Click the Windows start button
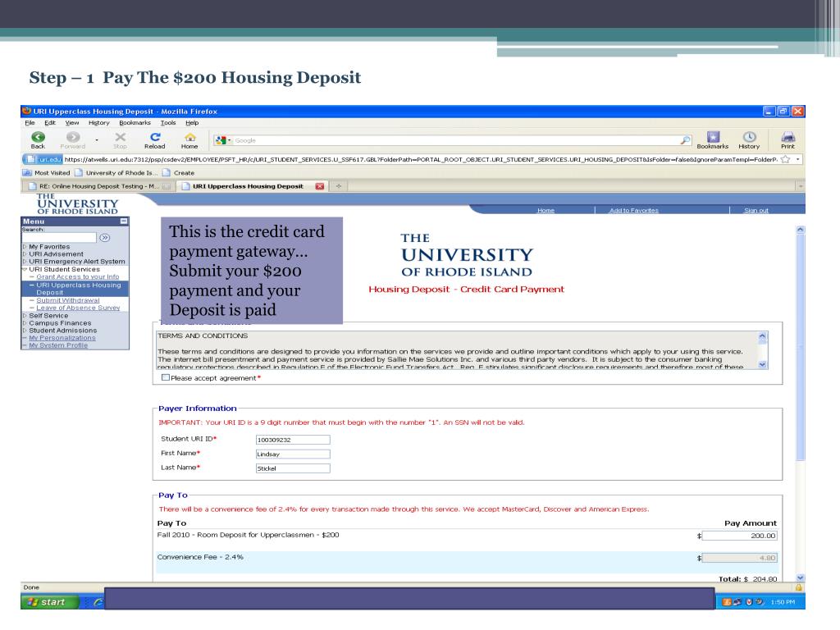Viewport: 840px width, 630px height. click(x=49, y=602)
